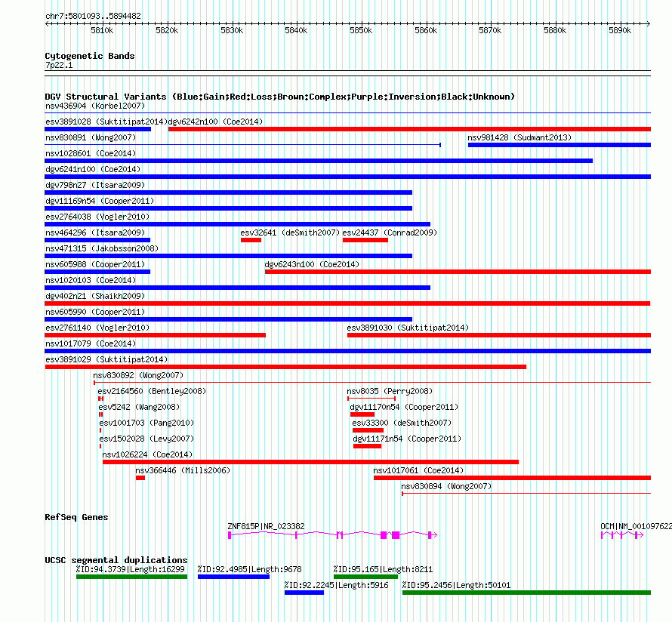Open variant nsv8035 (Perry2008)

(x=390, y=391)
